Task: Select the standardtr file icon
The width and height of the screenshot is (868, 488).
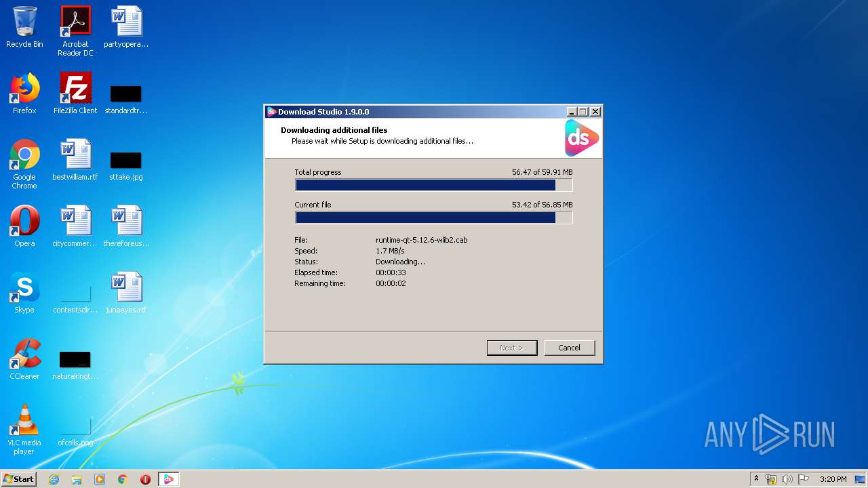Action: pyautogui.click(x=126, y=99)
